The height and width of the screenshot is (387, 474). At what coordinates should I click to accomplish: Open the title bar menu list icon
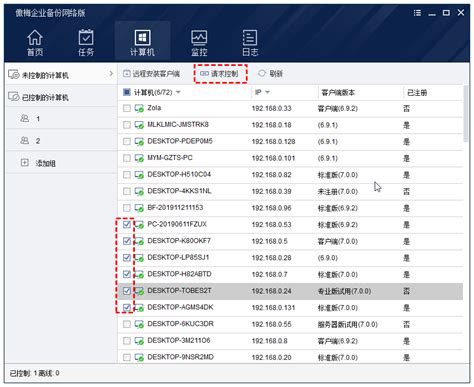[x=417, y=13]
